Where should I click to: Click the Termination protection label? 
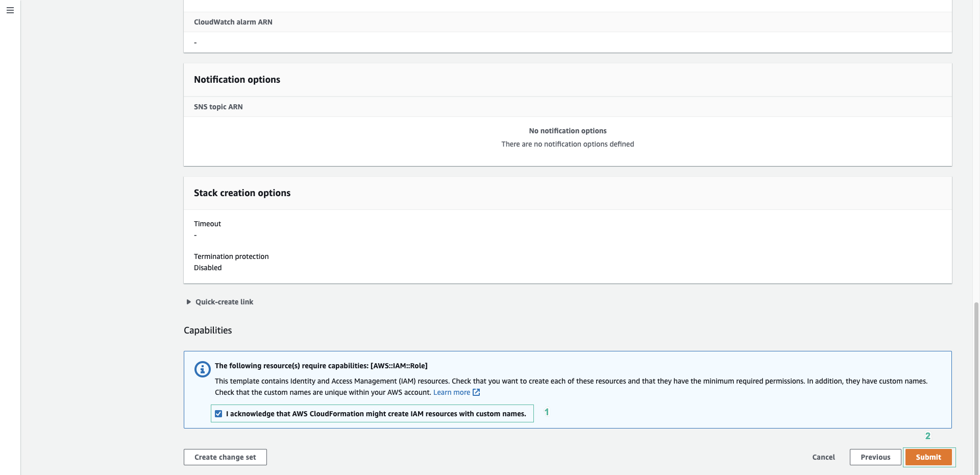tap(231, 256)
